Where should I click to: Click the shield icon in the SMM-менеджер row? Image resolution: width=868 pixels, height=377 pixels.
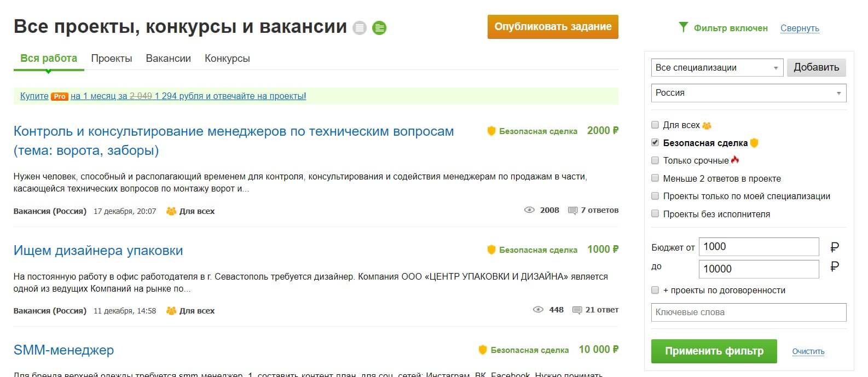pyautogui.click(x=483, y=350)
